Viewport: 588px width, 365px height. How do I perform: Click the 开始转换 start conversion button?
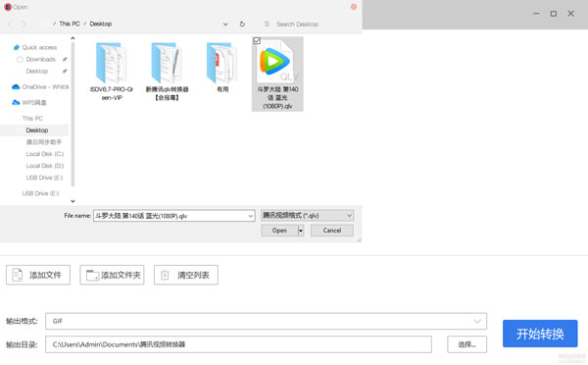click(x=540, y=334)
